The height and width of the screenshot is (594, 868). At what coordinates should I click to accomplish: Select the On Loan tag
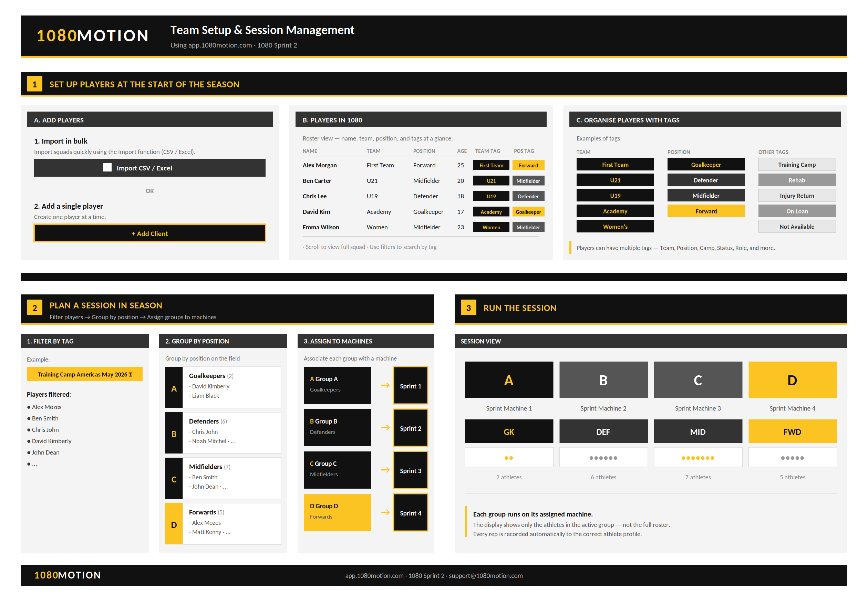(x=797, y=211)
